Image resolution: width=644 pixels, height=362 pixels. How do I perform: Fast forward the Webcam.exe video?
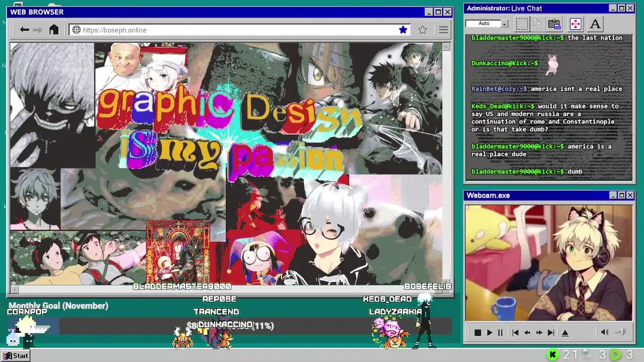point(539,332)
